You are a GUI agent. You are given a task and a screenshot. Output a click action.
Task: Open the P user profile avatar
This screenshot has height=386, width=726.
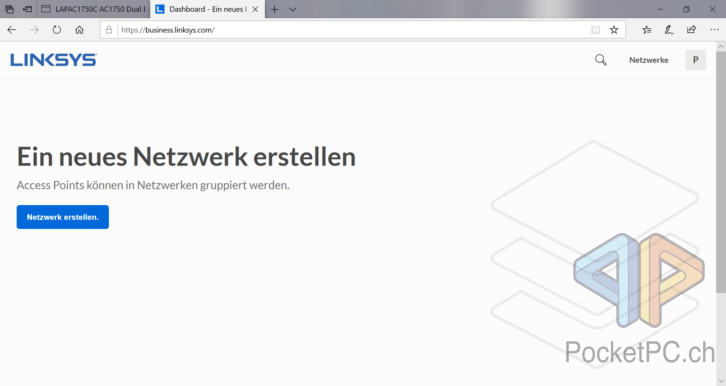(x=695, y=60)
